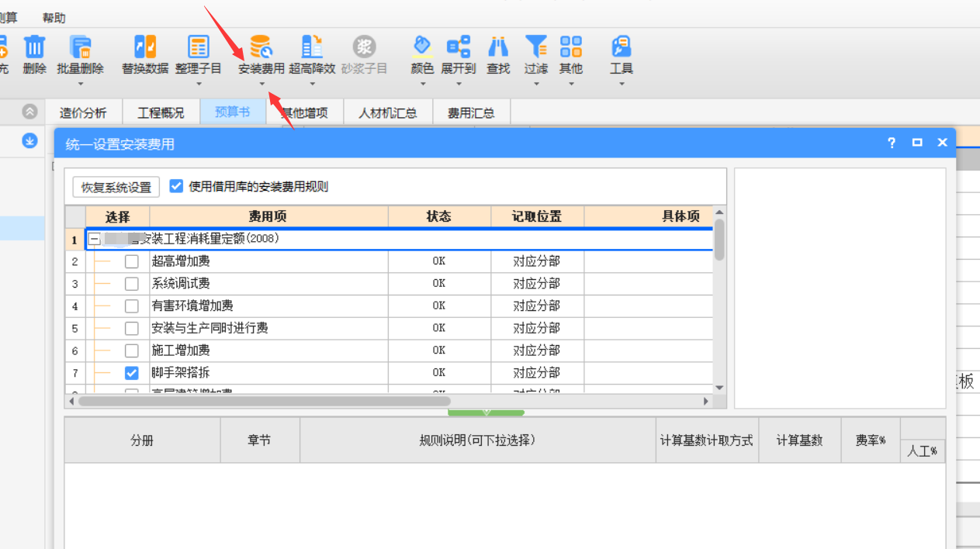This screenshot has width=980, height=549.
Task: Open the 替换数据 replace data tool
Action: [145, 47]
